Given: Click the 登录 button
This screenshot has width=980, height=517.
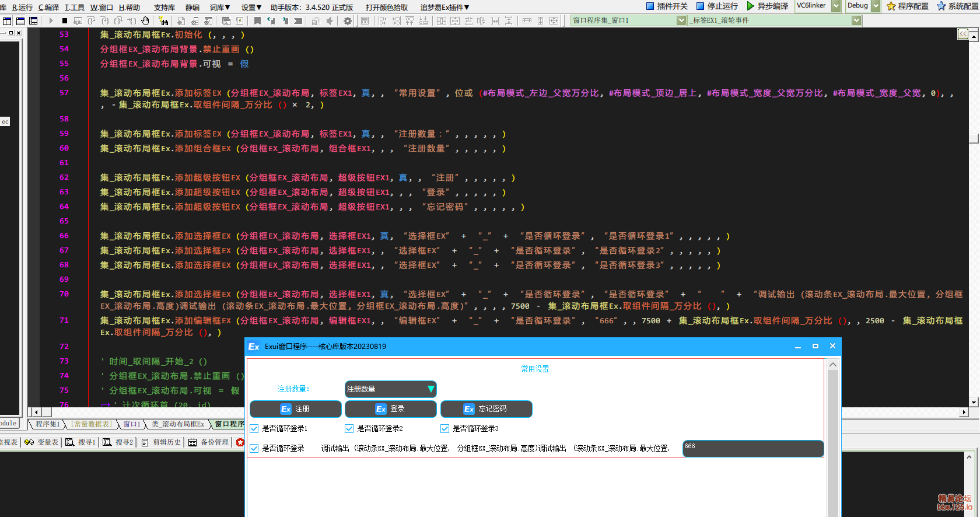Looking at the screenshot, I should (x=390, y=409).
